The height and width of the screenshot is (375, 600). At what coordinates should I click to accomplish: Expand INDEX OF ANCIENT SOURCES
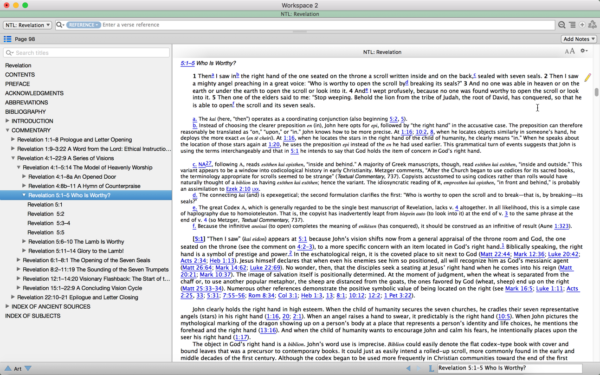point(7,307)
